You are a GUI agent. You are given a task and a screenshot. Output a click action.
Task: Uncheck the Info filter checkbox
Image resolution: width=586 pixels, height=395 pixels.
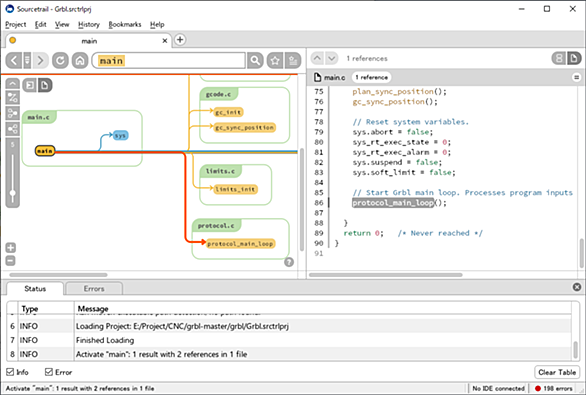tap(10, 372)
